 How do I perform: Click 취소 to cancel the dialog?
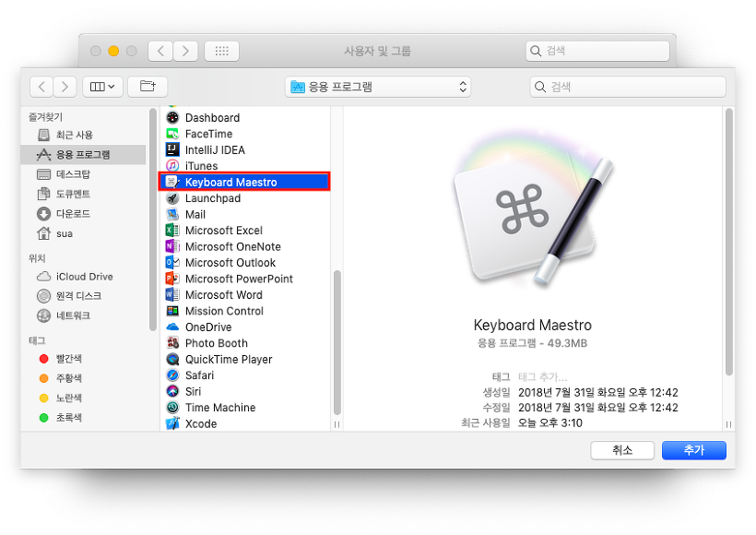(x=622, y=450)
